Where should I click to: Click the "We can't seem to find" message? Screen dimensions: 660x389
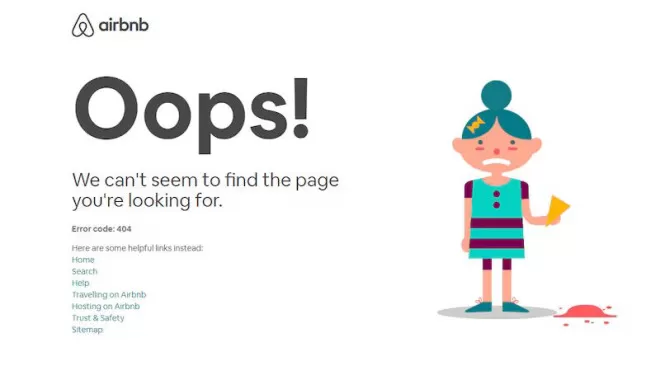[x=205, y=190]
